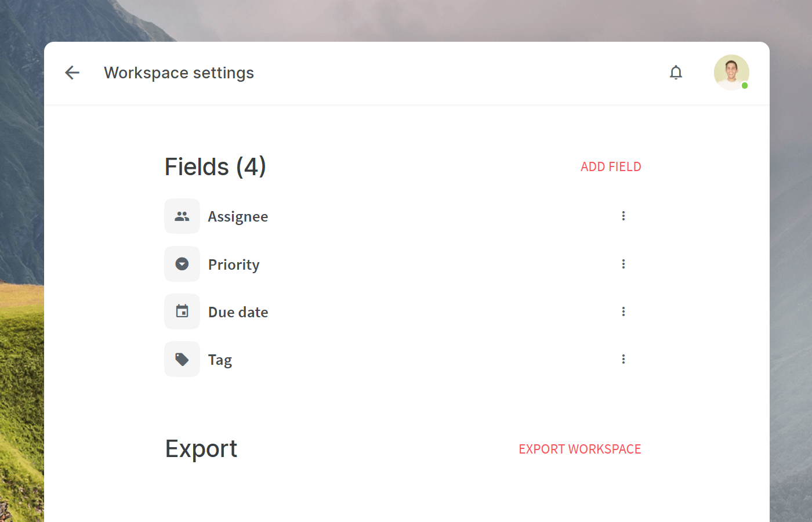Click the Assignee people icon
The height and width of the screenshot is (522, 812).
point(182,216)
